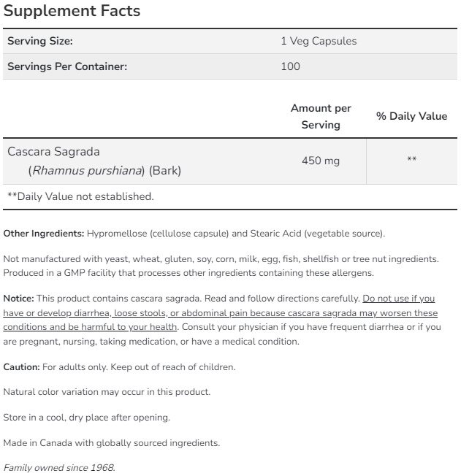The height and width of the screenshot is (476, 461).
Task: Click the Natural color variation sentence
Action: 107,392
